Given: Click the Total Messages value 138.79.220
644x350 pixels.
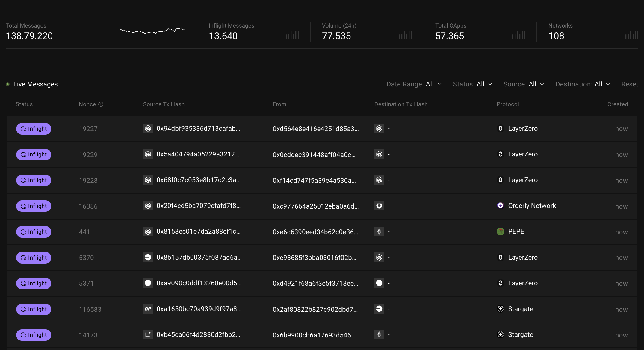Looking at the screenshot, I should click(29, 36).
